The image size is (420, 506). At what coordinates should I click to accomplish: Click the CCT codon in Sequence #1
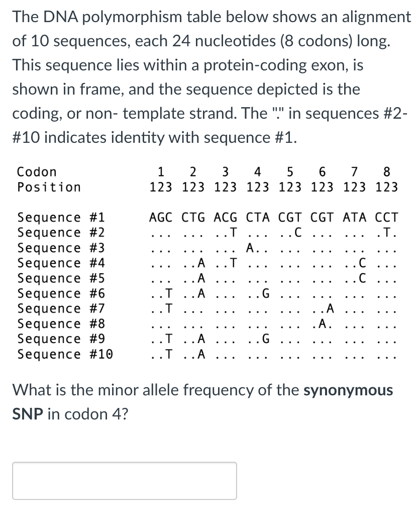[x=386, y=217]
